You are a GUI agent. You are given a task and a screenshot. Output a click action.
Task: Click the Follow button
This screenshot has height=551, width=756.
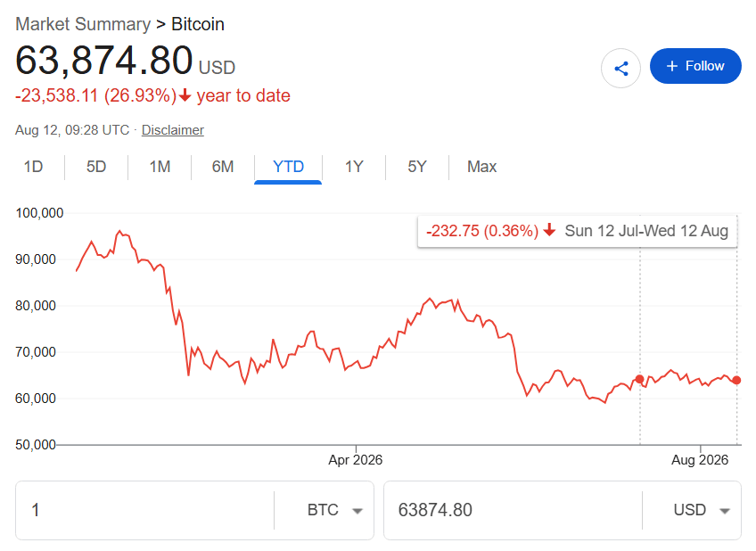pyautogui.click(x=695, y=66)
